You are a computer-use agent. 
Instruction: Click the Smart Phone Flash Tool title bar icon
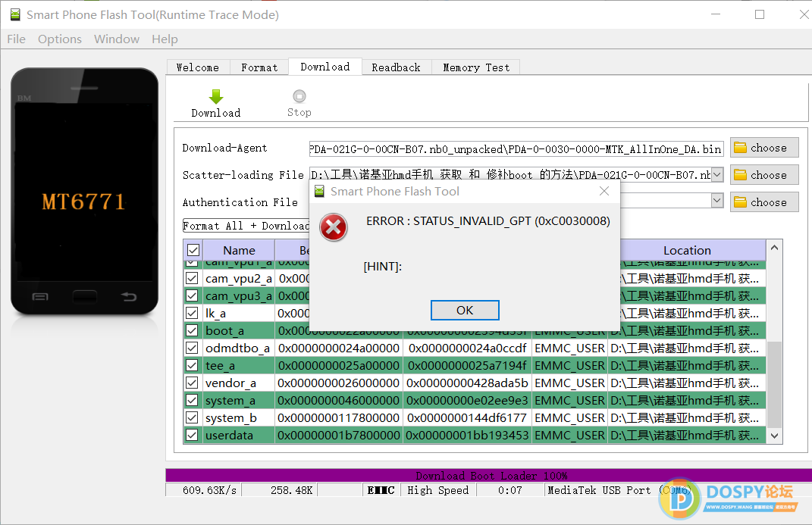coord(15,14)
